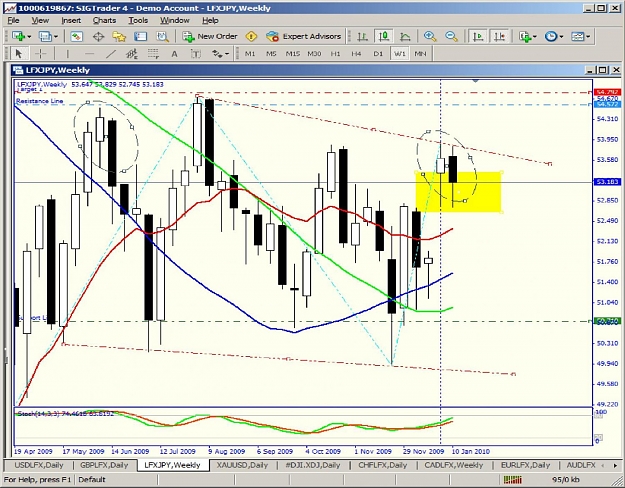
Task: Switch to H4 timeframe
Action: [x=356, y=53]
